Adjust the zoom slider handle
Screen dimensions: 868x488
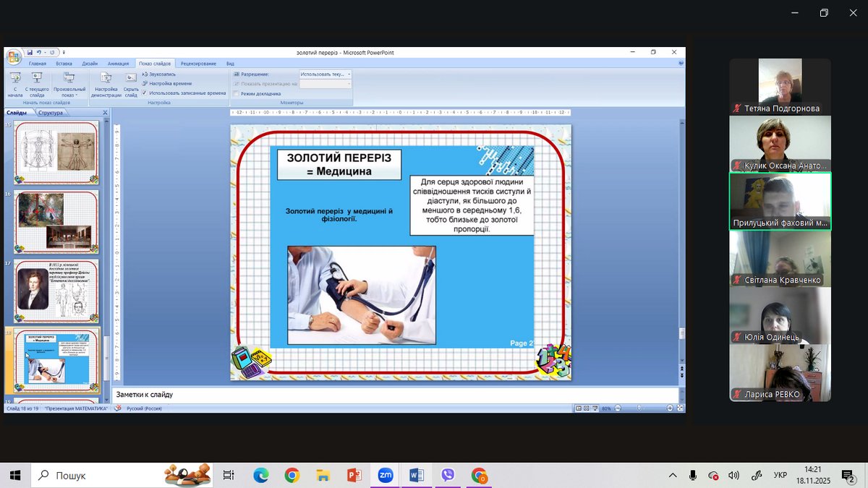[x=639, y=408]
